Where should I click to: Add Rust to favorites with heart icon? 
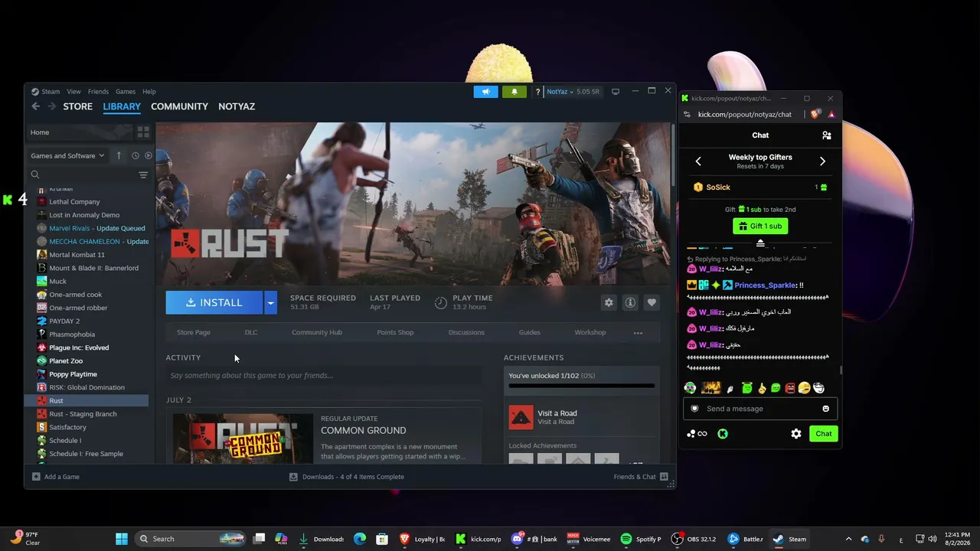[x=652, y=302]
